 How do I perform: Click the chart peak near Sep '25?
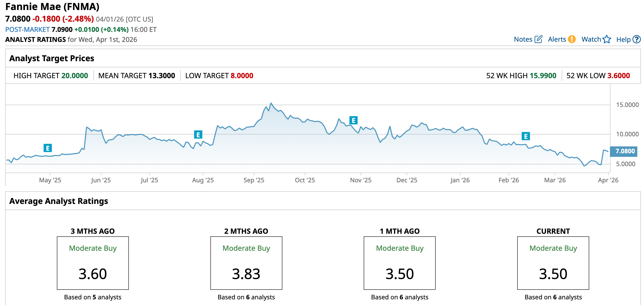[x=271, y=103]
